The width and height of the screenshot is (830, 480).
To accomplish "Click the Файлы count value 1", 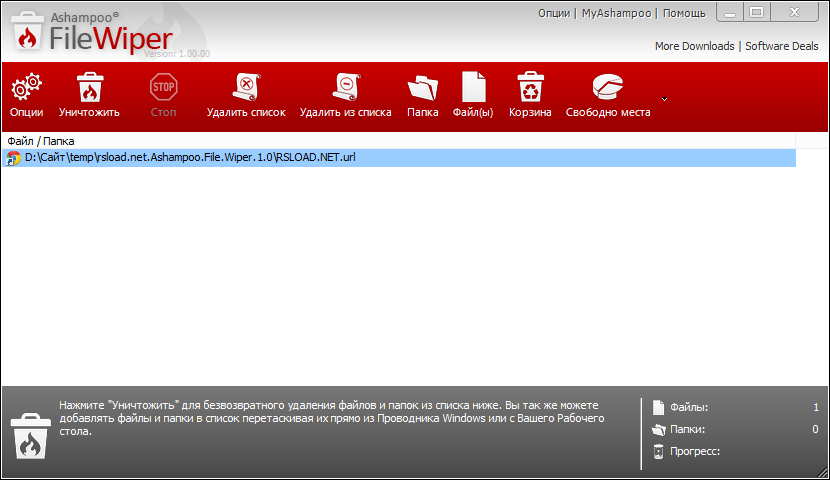I will tap(816, 407).
